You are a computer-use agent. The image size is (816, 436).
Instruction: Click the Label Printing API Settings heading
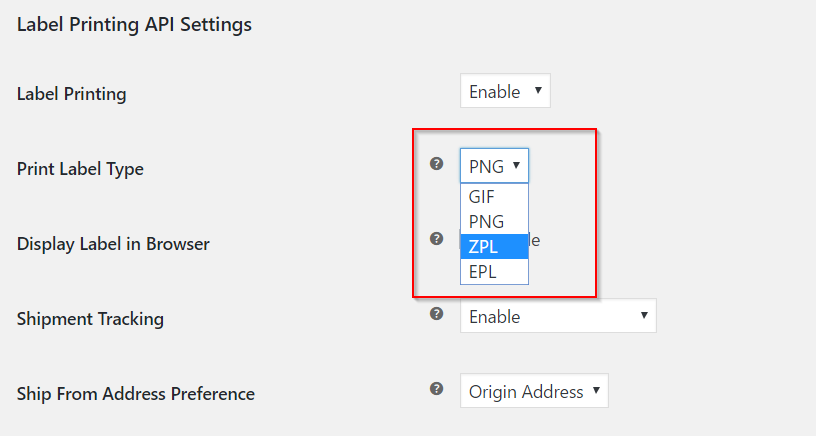click(x=134, y=24)
